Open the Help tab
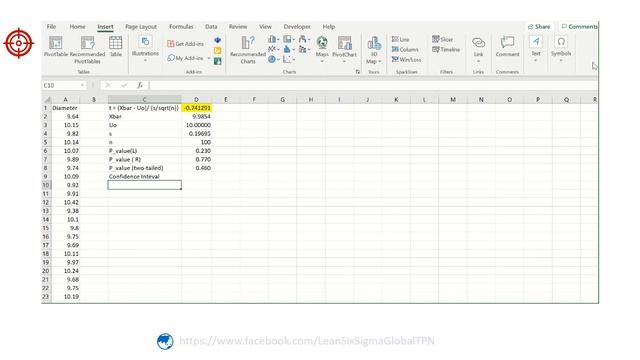Screen dimensions: 640x360 [x=329, y=27]
